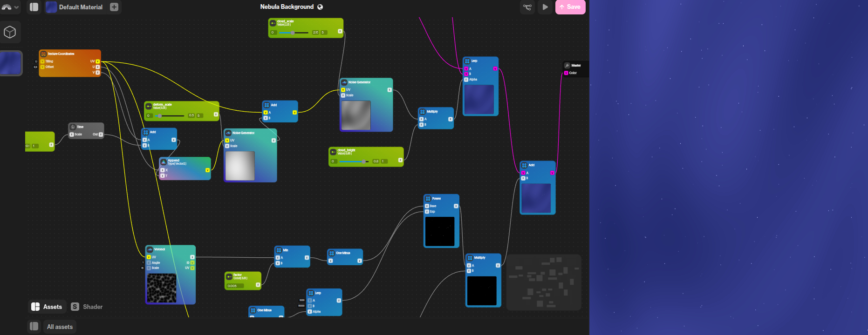Open the app logo dropdown menu
Viewport: 868px width, 335px height.
[9, 7]
